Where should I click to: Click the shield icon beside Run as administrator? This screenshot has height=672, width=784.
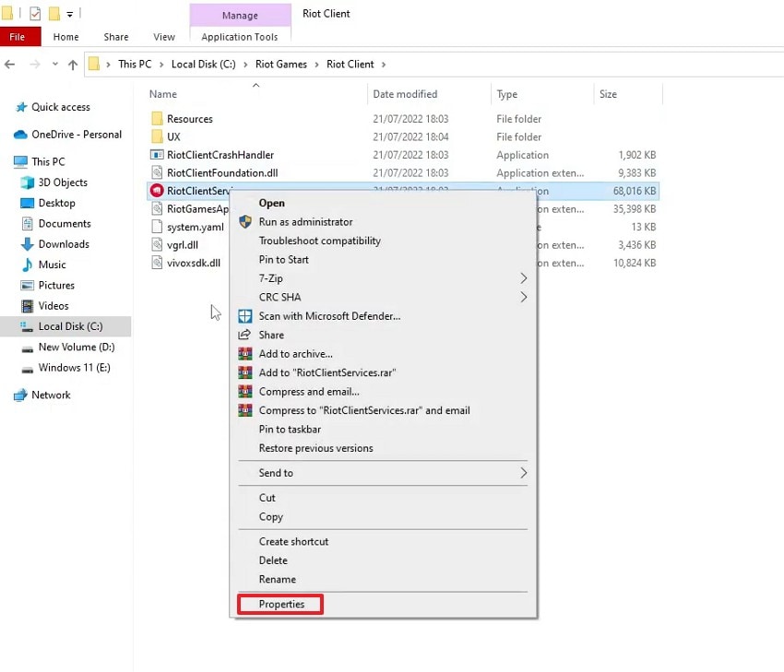(244, 222)
